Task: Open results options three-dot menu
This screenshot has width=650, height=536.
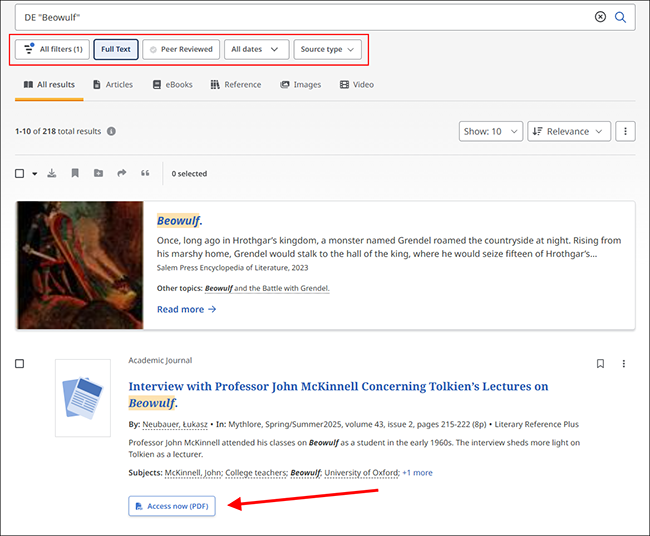Action: tap(625, 131)
